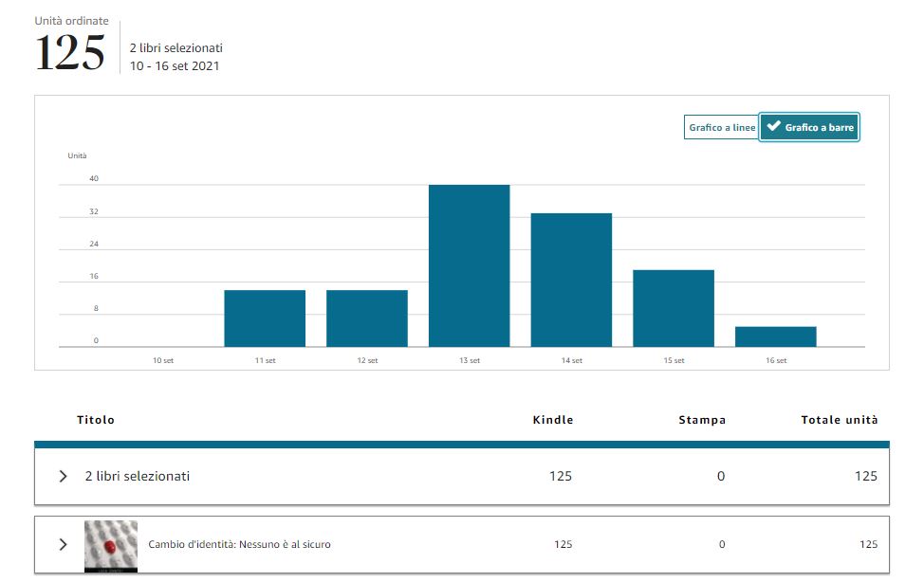924x582 pixels.
Task: Click the 15 set bar
Action: click(674, 308)
